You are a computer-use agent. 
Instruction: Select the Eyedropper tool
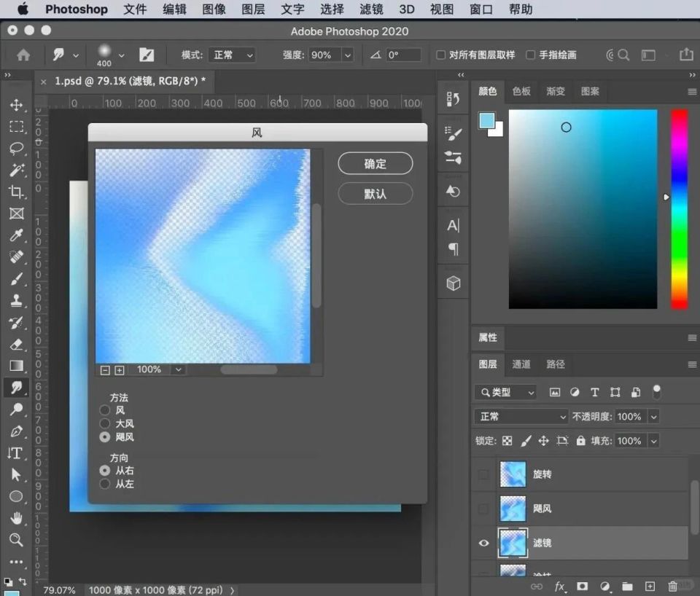click(x=16, y=235)
